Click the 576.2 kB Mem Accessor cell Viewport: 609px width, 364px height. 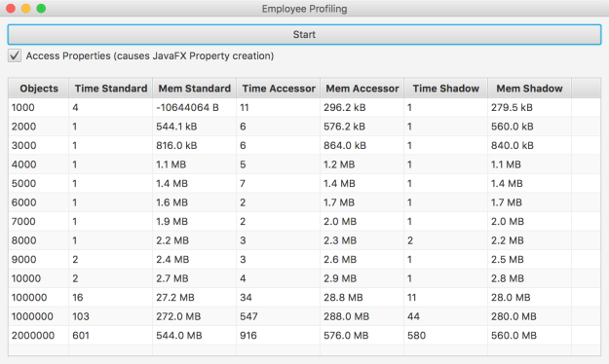click(362, 127)
